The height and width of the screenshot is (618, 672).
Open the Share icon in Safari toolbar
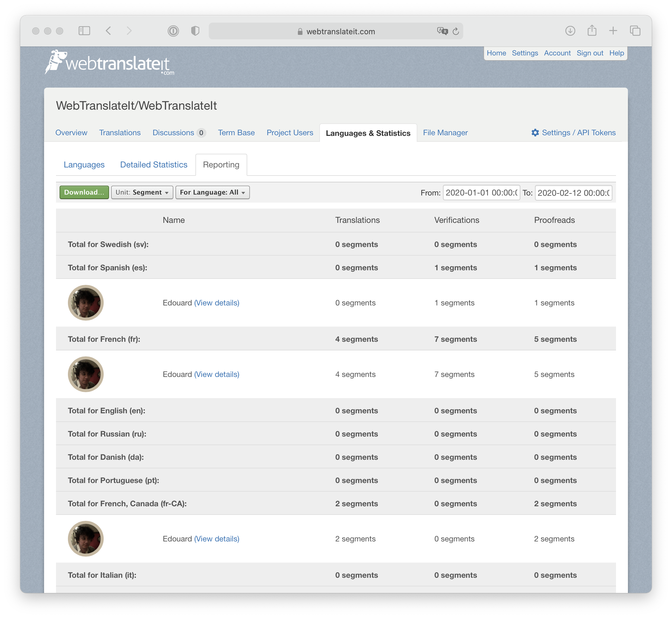pos(592,30)
